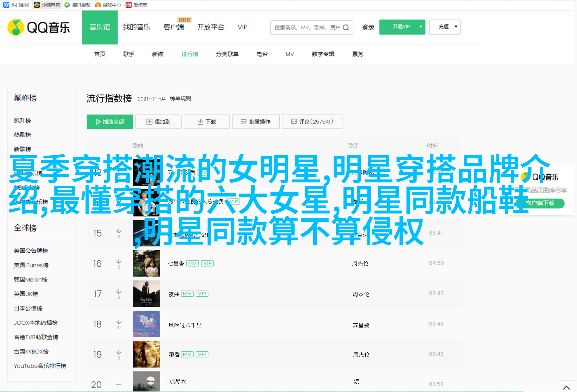Open 英国UK榜 chart

(x=26, y=294)
